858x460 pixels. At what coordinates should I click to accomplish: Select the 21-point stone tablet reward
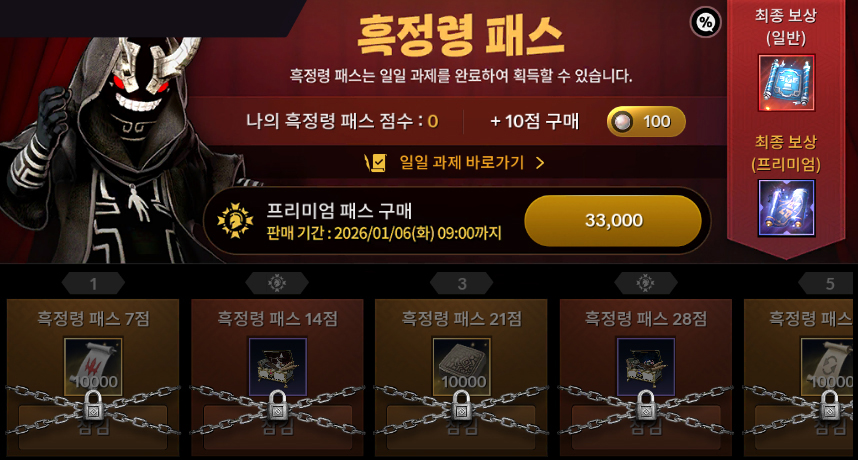click(462, 366)
